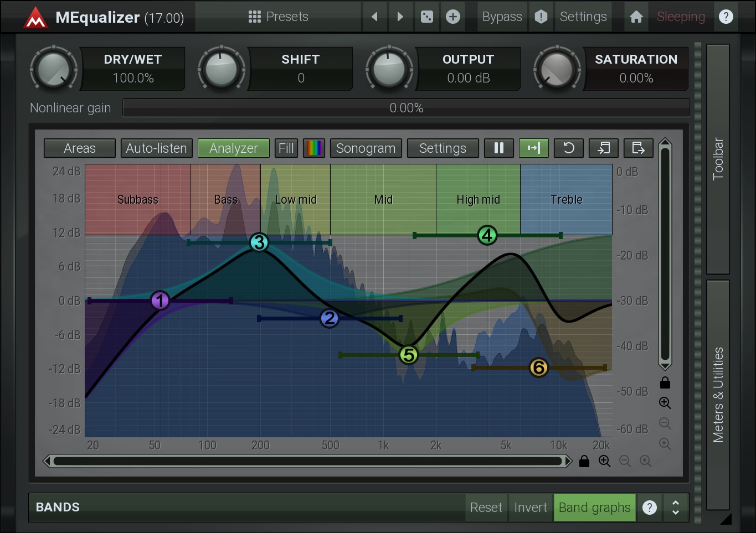
Task: Expand the Meters & Utilities panel
Action: point(718,395)
